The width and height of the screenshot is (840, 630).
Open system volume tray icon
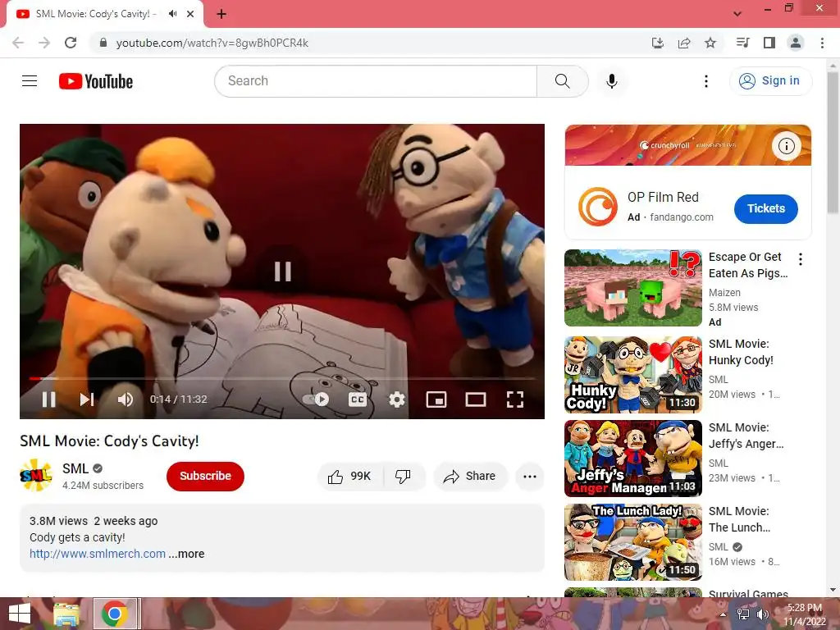(763, 614)
